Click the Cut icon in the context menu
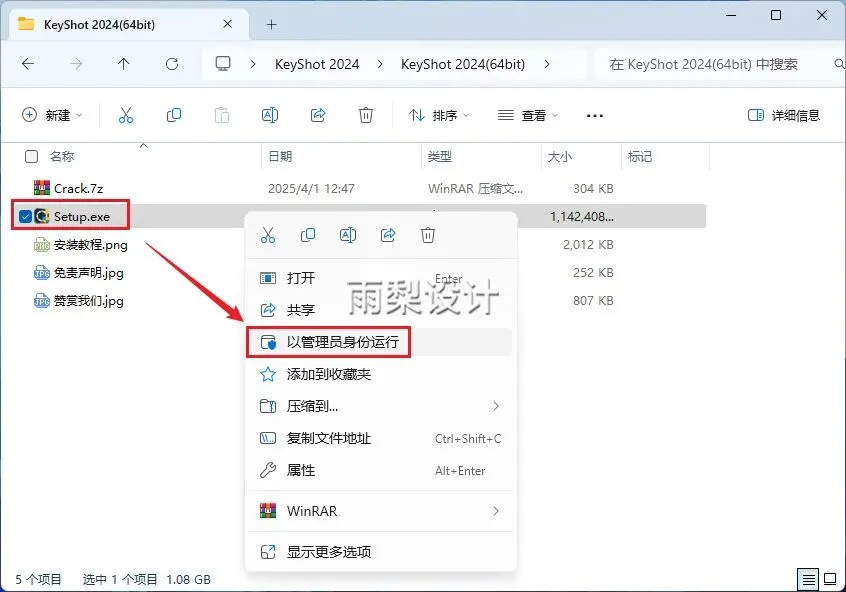This screenshot has height=592, width=846. click(x=268, y=235)
